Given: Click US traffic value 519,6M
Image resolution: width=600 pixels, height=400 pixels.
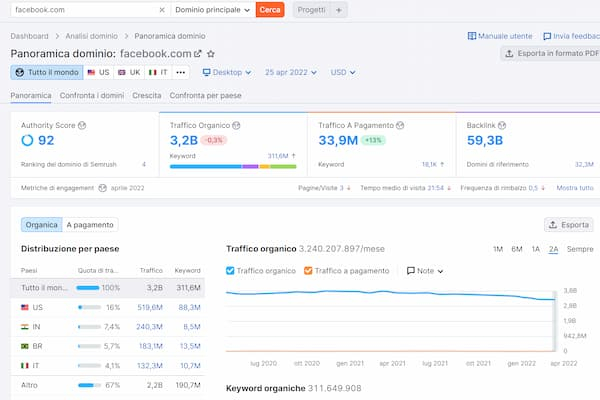Looking at the screenshot, I should [150, 307].
